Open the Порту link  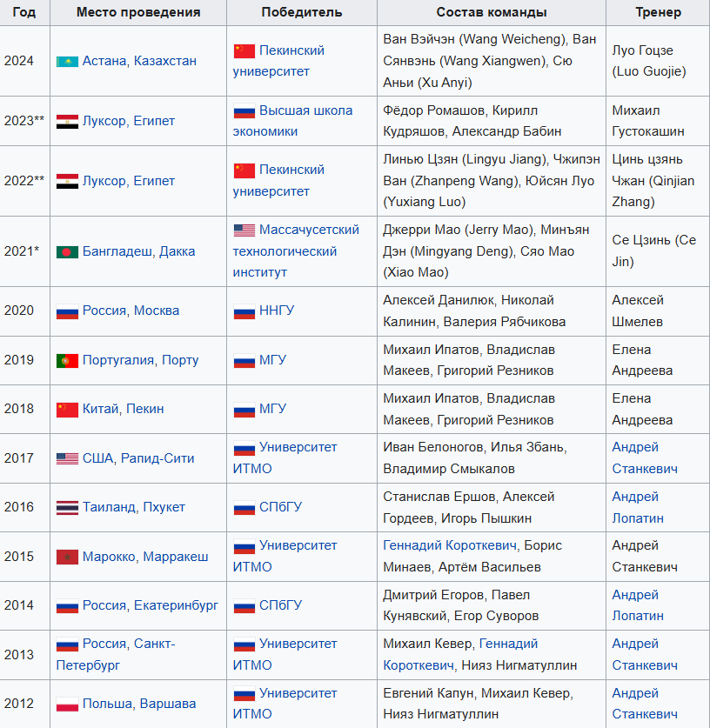click(x=180, y=360)
